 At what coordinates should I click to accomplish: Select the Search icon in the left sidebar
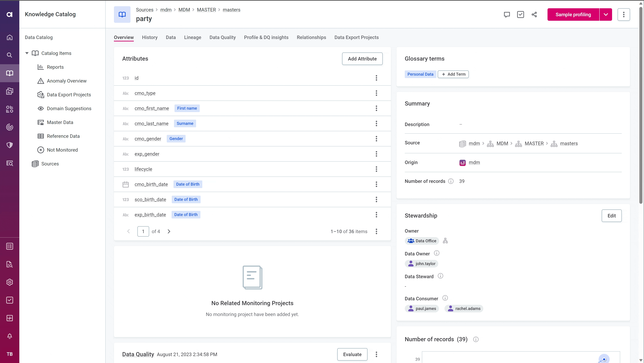click(9, 55)
